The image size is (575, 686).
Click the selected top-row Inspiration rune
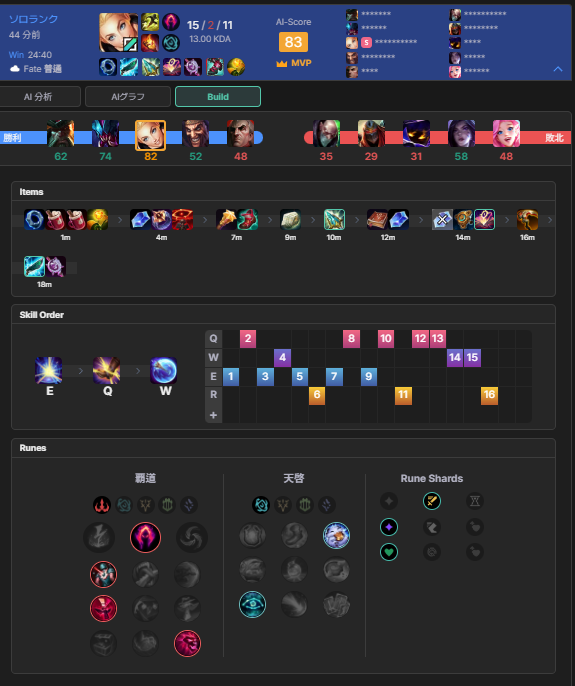pos(337,535)
